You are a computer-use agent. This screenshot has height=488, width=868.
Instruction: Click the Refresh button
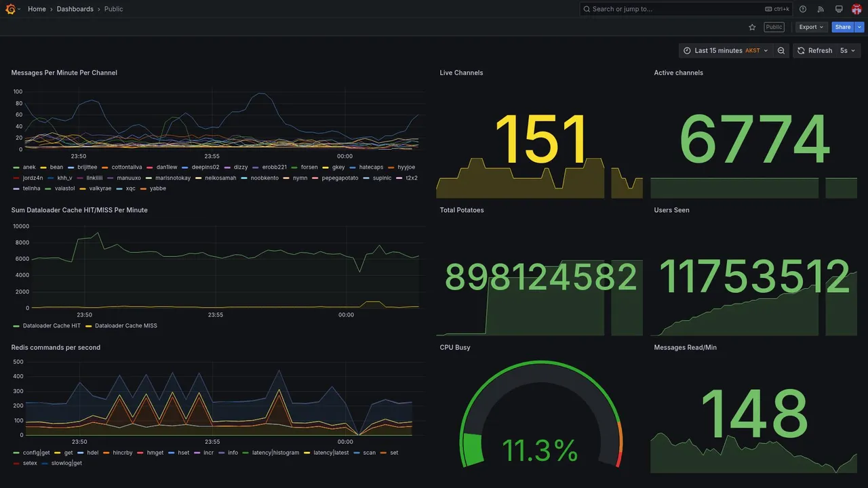[814, 50]
